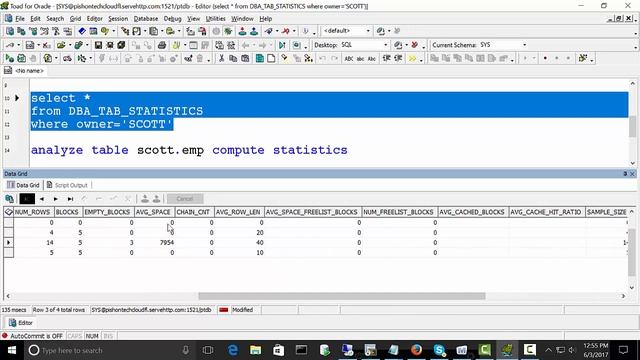Click the Copy icon next to scissors
The image size is (640, 360).
[x=233, y=58]
